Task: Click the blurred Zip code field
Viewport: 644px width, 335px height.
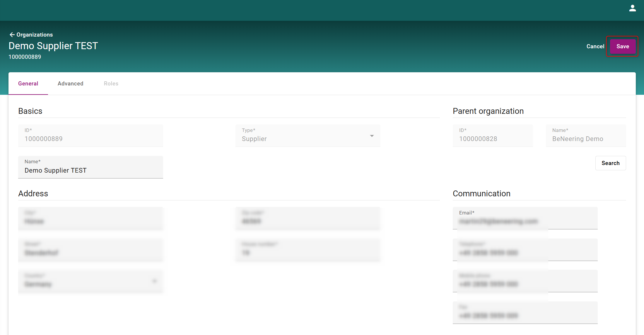Action: point(308,221)
